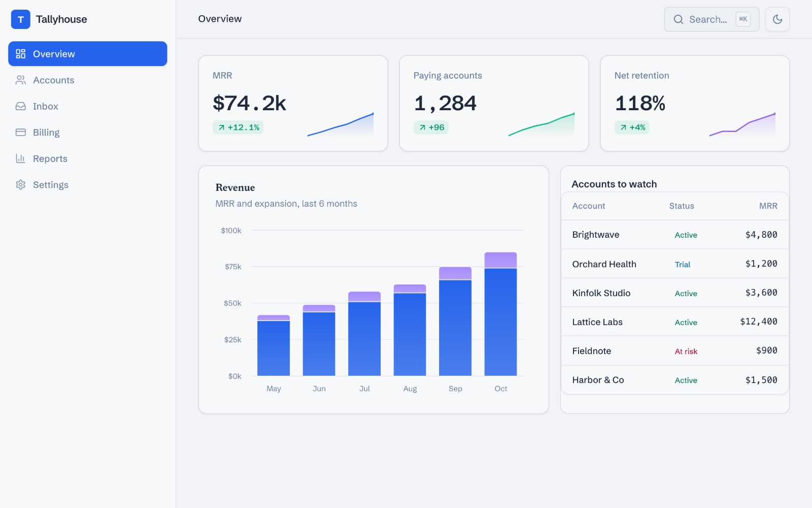Screen dimensions: 812x508
Task: Click the Account column header
Action: pyautogui.click(x=589, y=206)
